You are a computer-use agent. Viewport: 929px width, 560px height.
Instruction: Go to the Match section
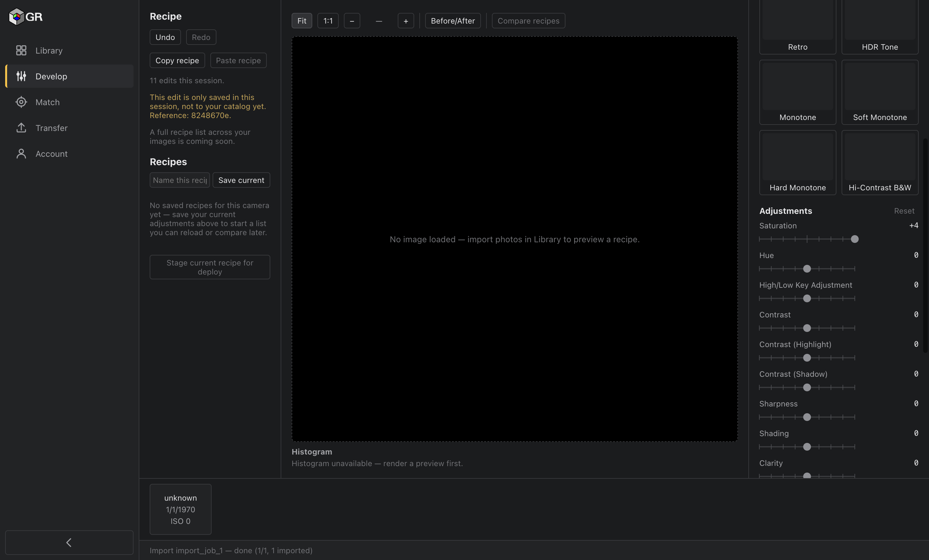(x=69, y=102)
